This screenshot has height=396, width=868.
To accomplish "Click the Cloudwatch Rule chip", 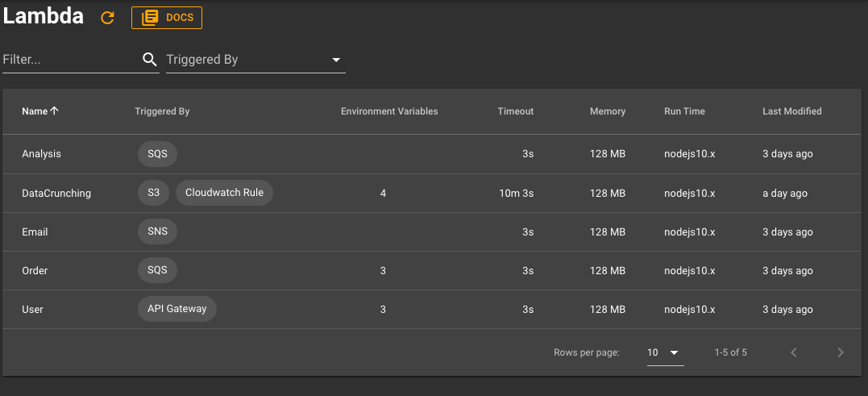I will (x=224, y=193).
